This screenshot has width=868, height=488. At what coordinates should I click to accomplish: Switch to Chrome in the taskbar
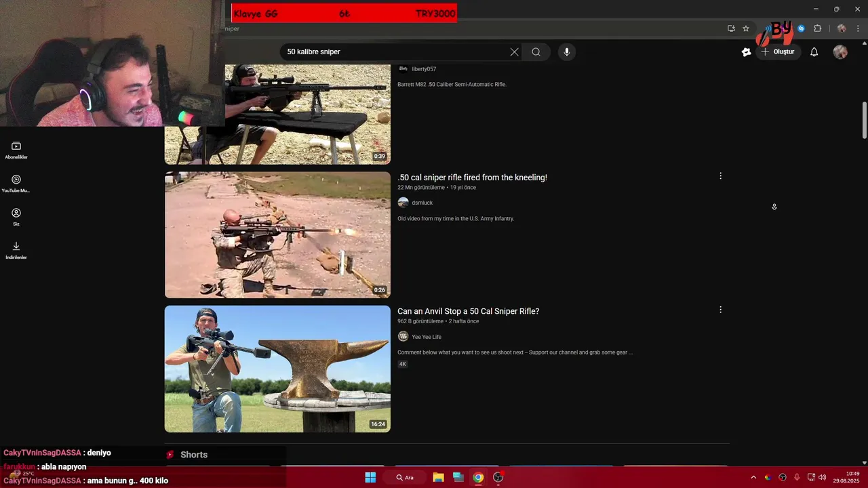click(478, 477)
